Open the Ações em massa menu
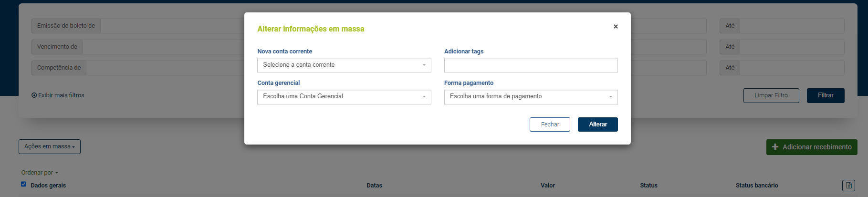This screenshot has height=197, width=868. click(x=50, y=146)
